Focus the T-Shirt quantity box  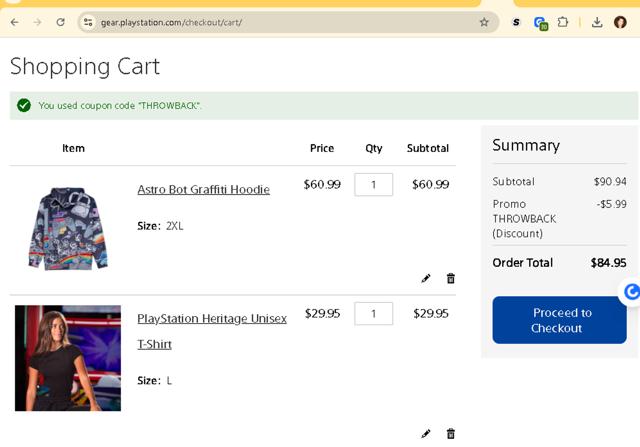[373, 314]
